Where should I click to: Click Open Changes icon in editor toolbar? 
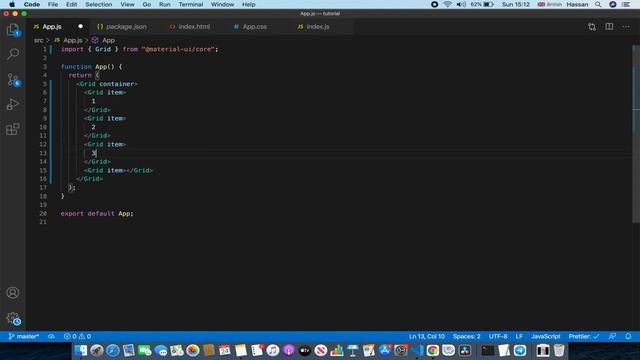point(592,27)
